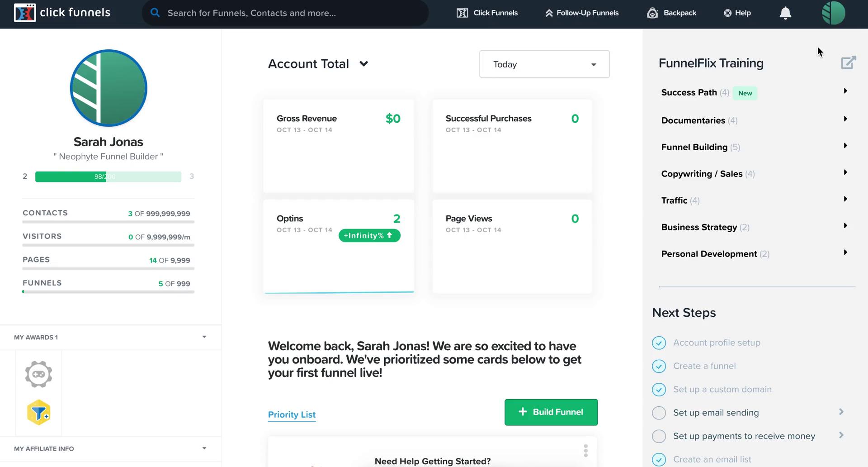
Task: Click '14 OF 9,999' pages value
Action: point(170,261)
